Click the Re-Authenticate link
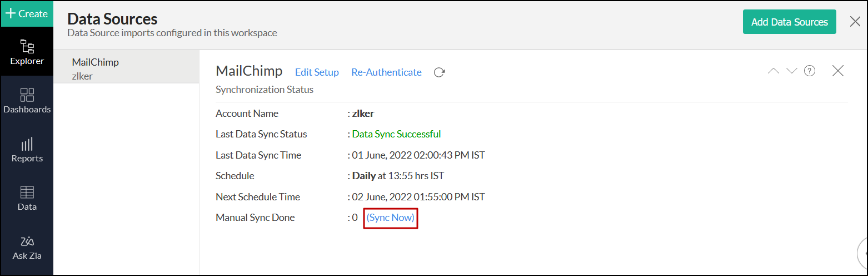 [x=386, y=72]
